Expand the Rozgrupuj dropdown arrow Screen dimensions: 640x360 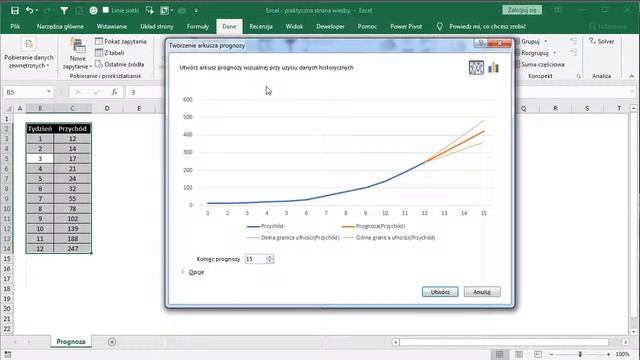click(x=554, y=53)
